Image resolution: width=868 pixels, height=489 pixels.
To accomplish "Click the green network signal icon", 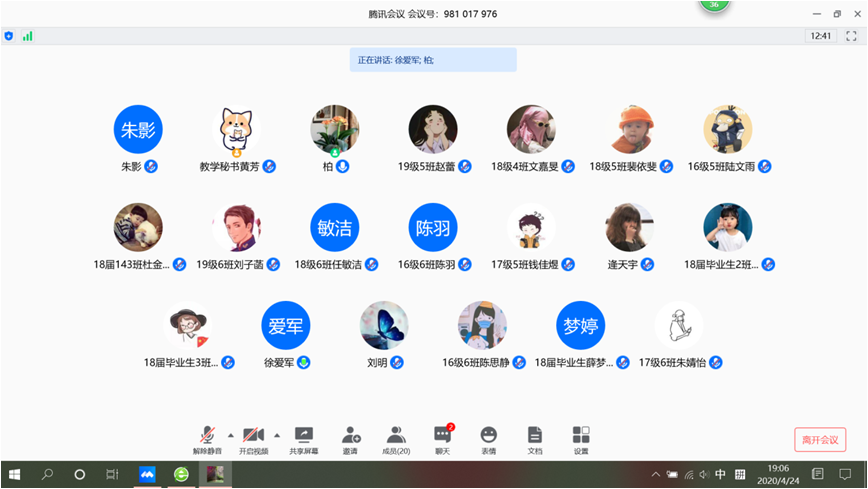I will pos(27,36).
